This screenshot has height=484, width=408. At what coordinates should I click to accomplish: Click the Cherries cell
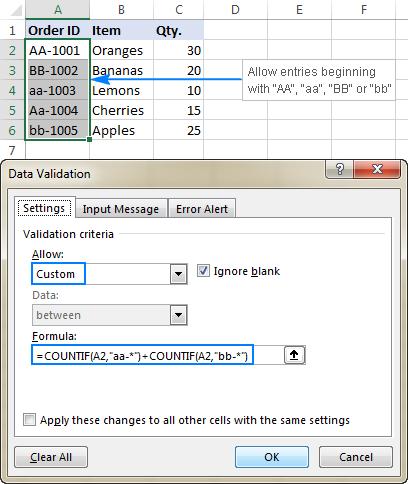(x=121, y=110)
